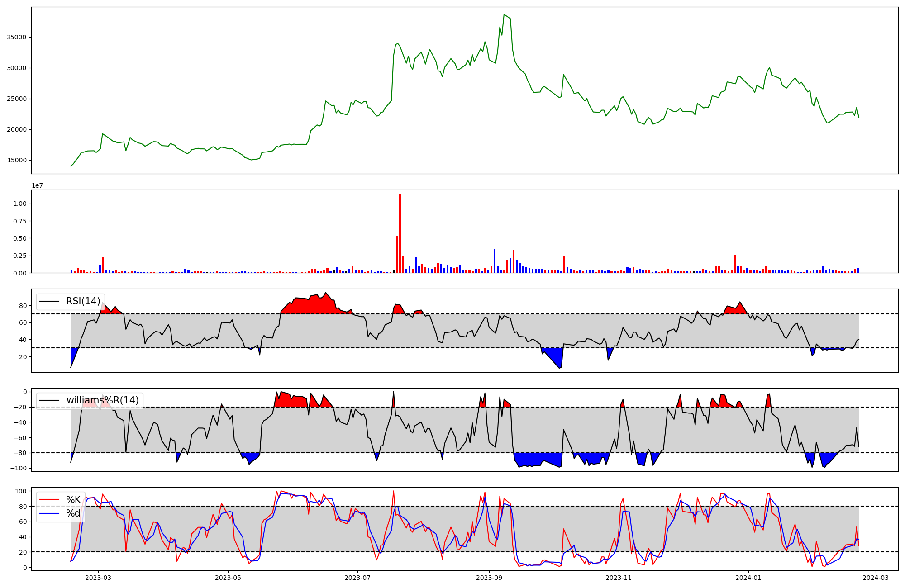Click the 2023-11 x-axis date label
The image size is (905, 588).
[x=618, y=578]
